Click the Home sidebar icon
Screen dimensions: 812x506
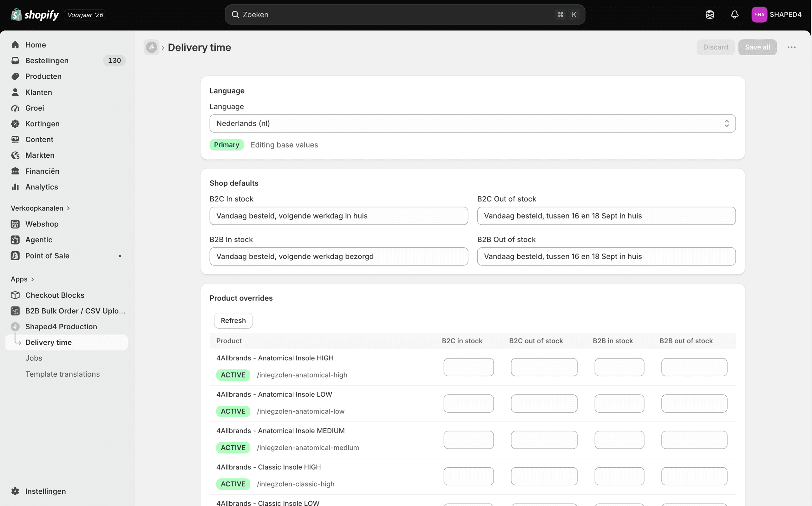[15, 45]
